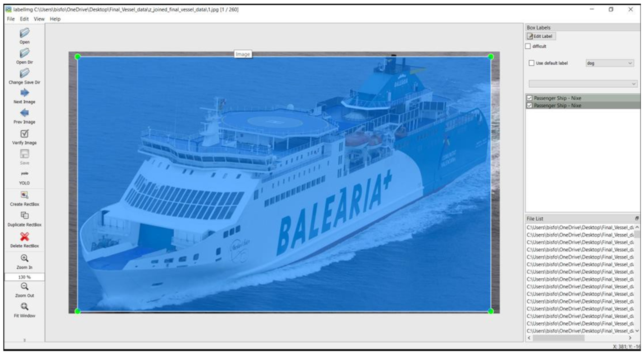The image size is (644, 355).
Task: Enable the difficult checkbox
Action: click(528, 46)
